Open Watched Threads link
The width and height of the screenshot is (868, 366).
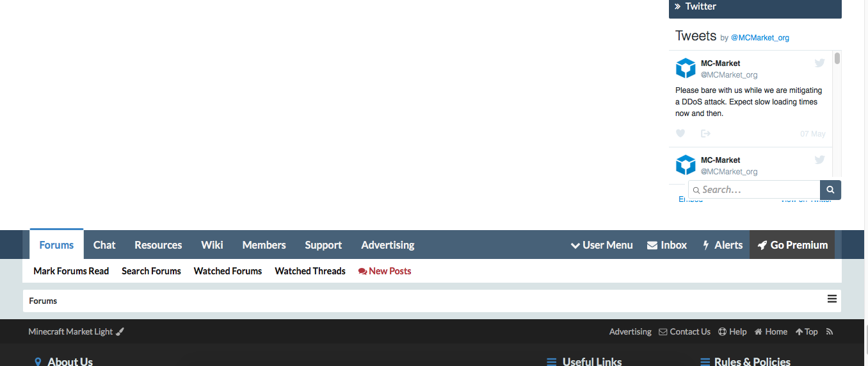click(310, 271)
